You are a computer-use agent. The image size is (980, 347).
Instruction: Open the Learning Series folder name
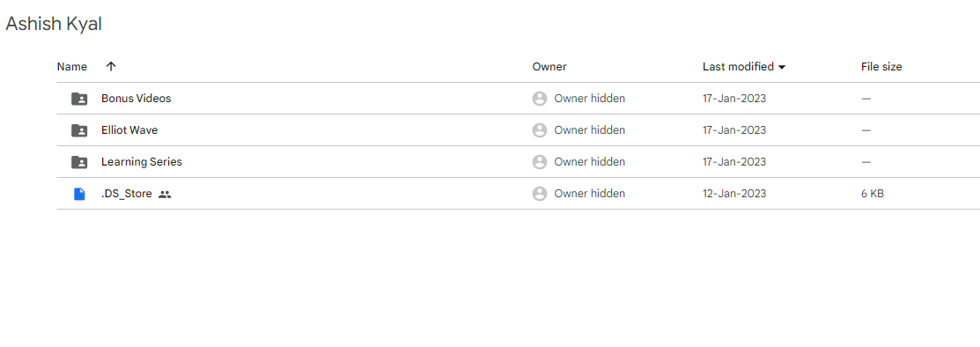(142, 162)
